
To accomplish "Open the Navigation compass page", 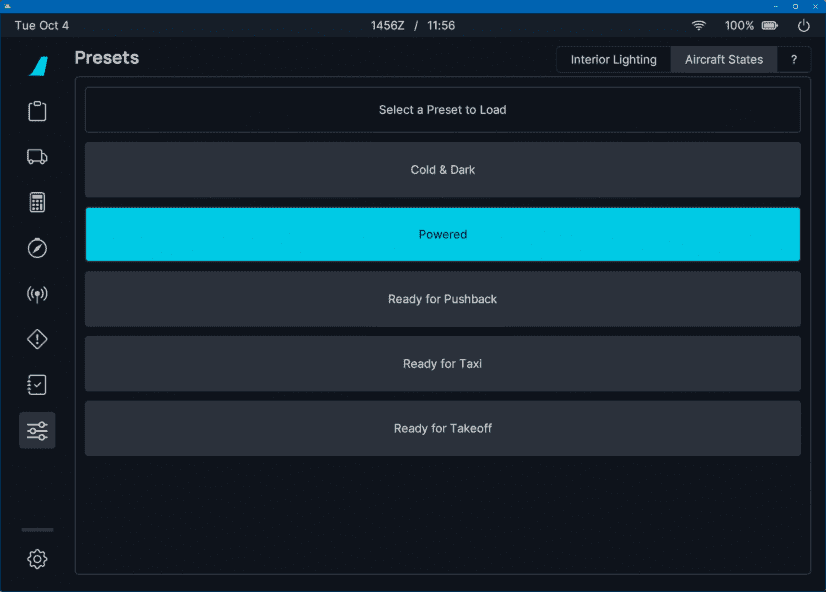I will click(37, 248).
